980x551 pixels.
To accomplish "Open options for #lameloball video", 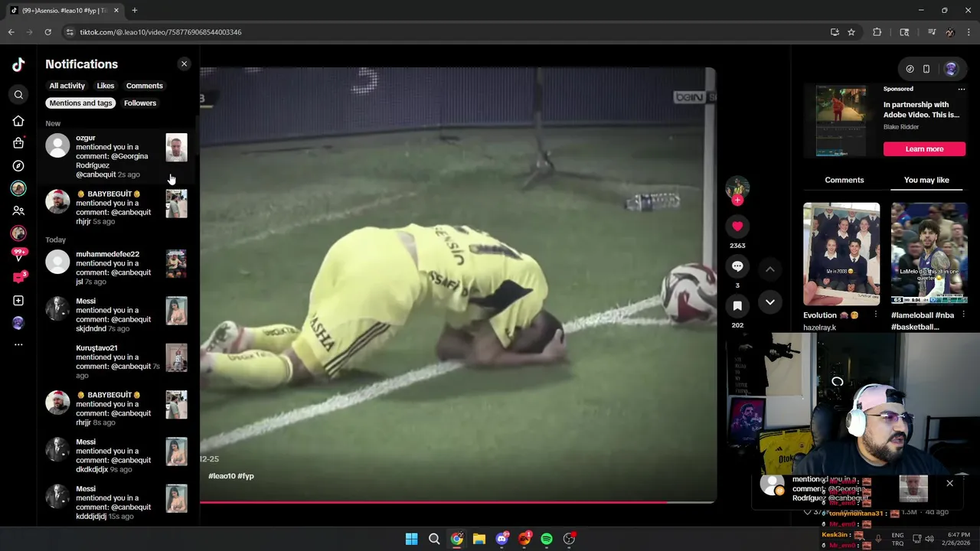I will 963,315.
